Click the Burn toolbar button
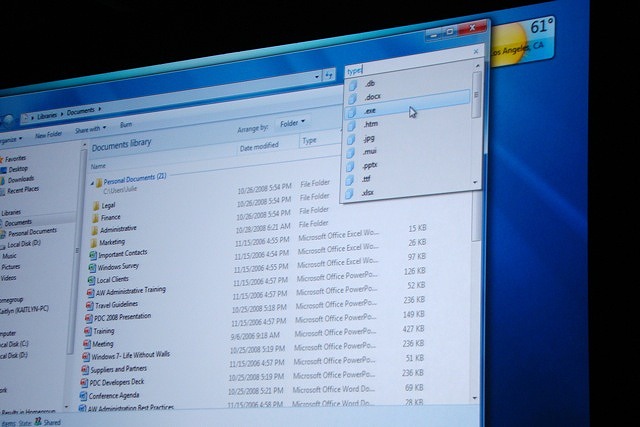640x427 pixels. click(x=126, y=125)
